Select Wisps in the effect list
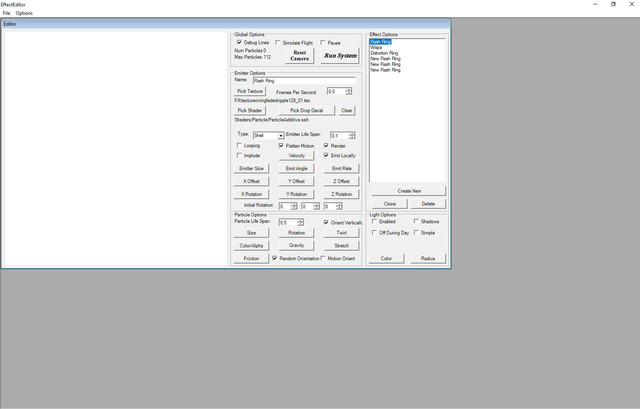Image resolution: width=640 pixels, height=409 pixels. pyautogui.click(x=376, y=47)
